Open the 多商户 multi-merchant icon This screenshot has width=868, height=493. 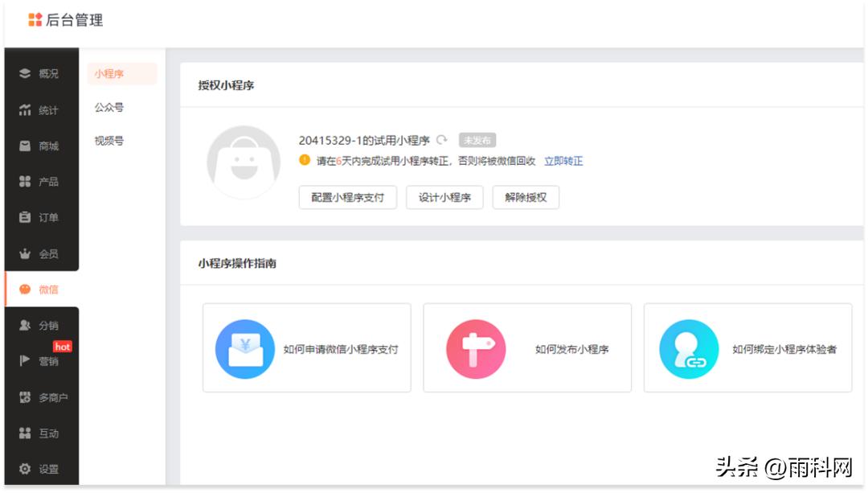click(27, 396)
